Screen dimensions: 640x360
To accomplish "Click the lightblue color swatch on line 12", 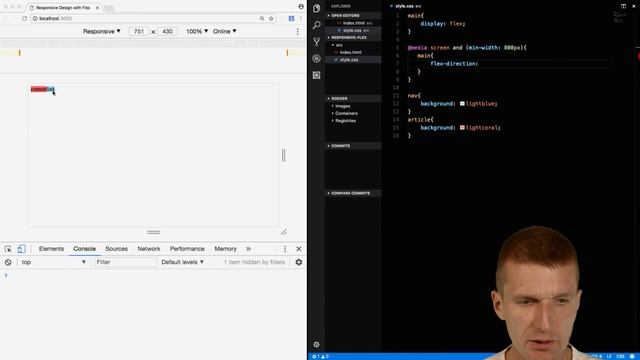I will [x=462, y=104].
